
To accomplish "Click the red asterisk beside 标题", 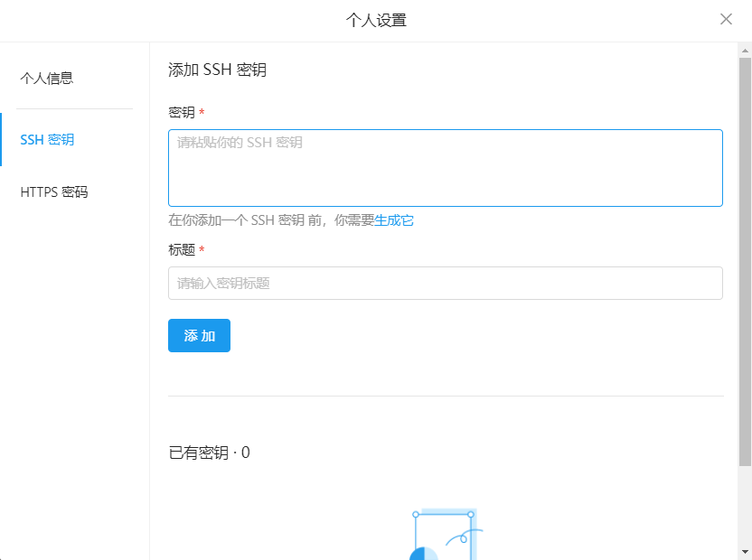I will coord(202,250).
